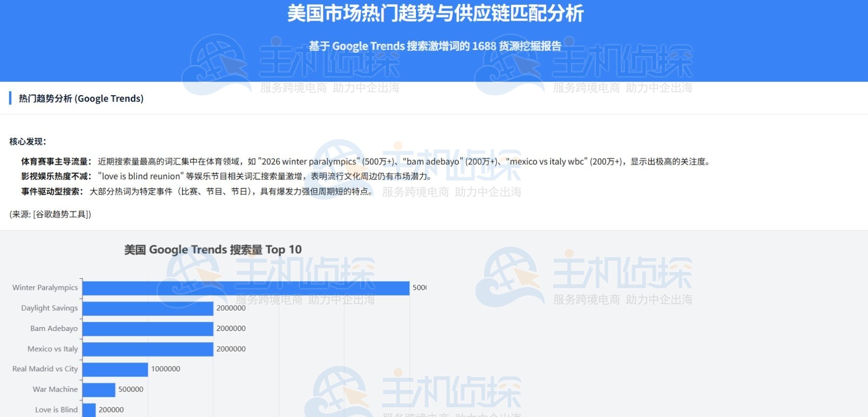
Task: Click the sentence about love is blind reunion
Action: (266, 176)
